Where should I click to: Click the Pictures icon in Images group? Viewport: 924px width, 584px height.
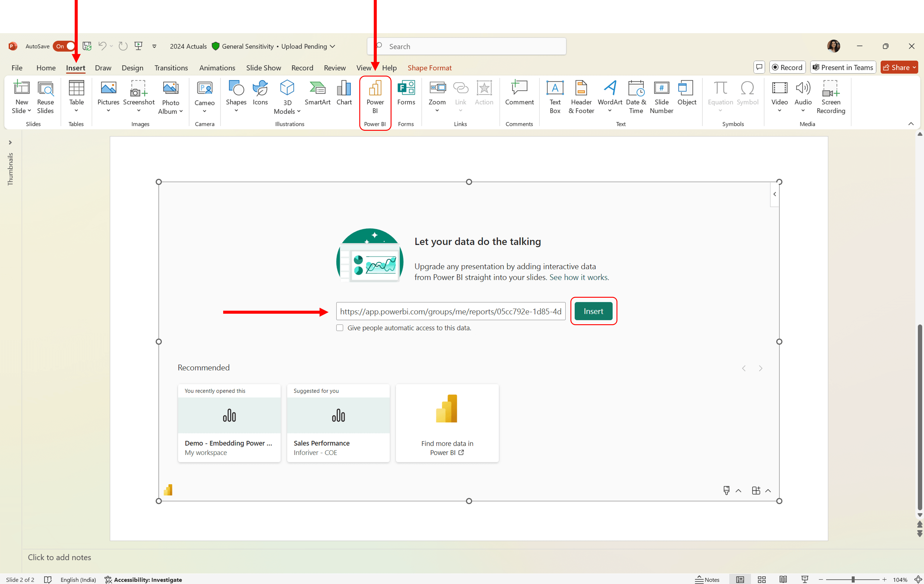click(108, 89)
